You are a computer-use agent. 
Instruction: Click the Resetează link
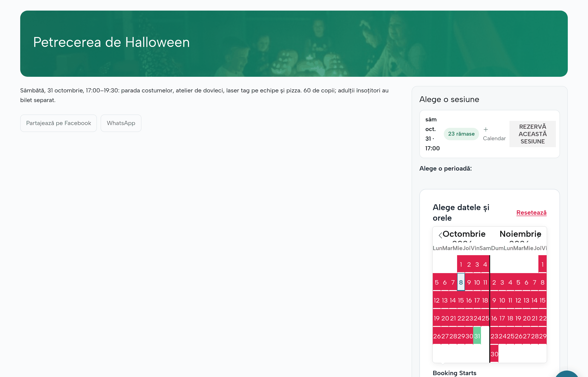tap(531, 212)
